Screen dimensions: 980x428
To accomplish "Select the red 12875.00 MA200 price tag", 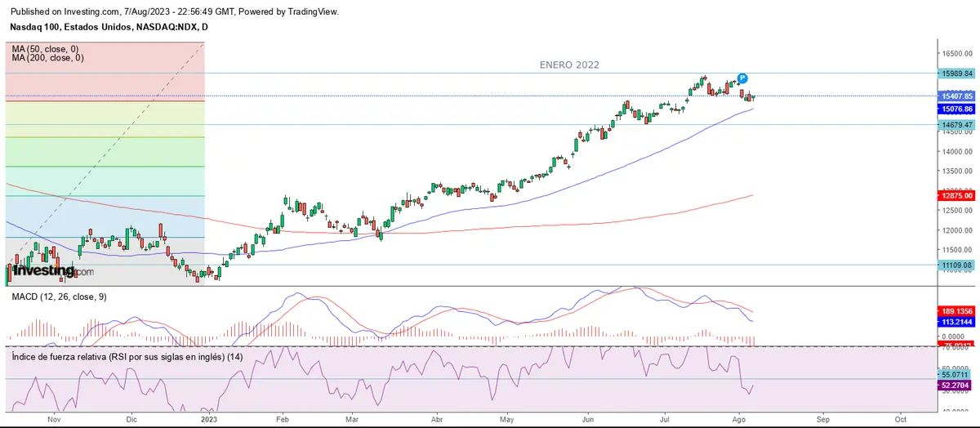I will point(956,196).
